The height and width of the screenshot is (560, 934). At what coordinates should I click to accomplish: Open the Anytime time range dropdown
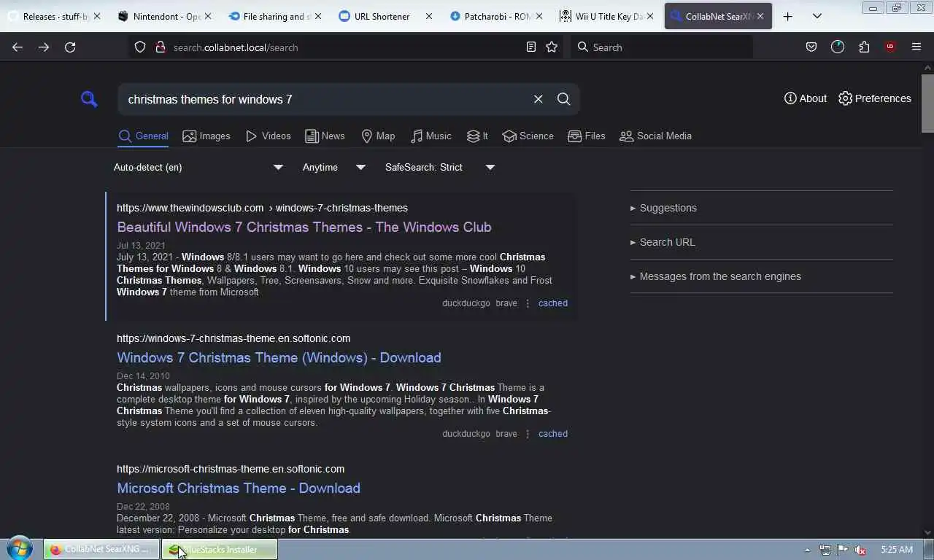[x=334, y=168]
